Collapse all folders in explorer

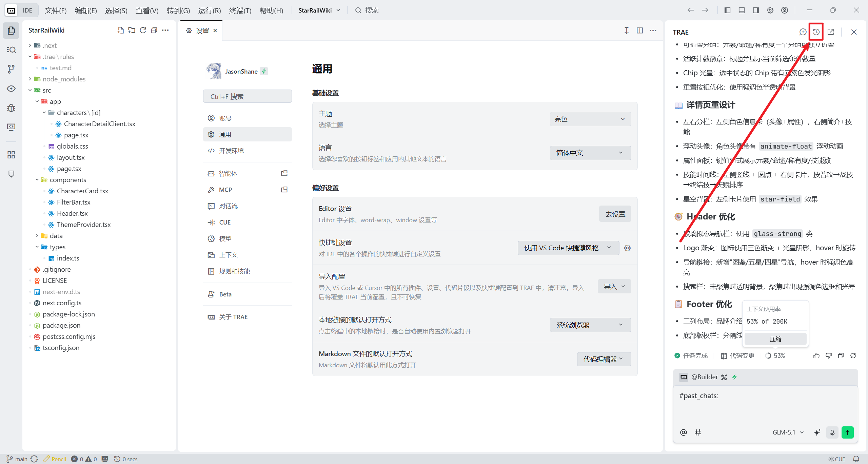click(154, 31)
